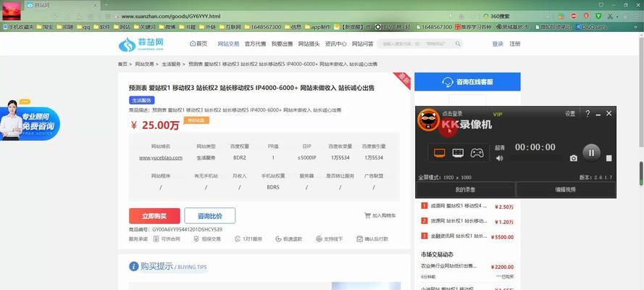Open 关键词 bookmarks folder

pos(145,27)
